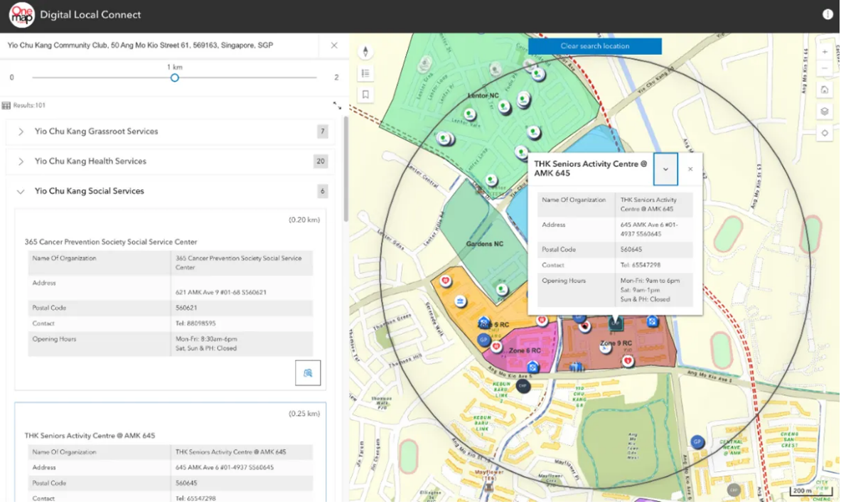The width and height of the screenshot is (841, 504).
Task: Click the map compass north button
Action: (x=365, y=51)
